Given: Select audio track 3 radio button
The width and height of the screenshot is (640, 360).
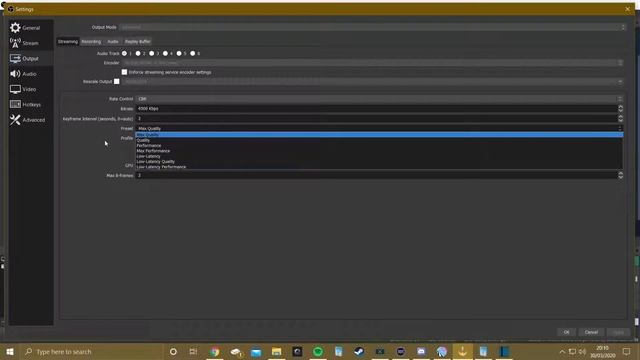Looking at the screenshot, I should (x=152, y=53).
